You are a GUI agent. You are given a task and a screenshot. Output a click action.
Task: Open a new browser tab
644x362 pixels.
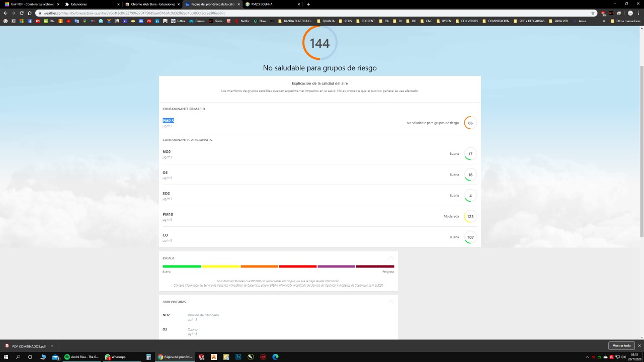[308, 4]
